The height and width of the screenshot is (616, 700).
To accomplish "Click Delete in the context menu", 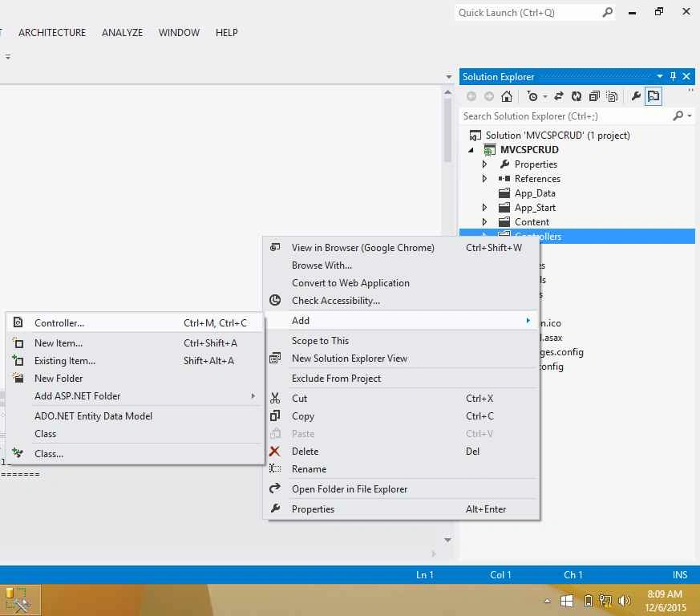I will click(402, 451).
